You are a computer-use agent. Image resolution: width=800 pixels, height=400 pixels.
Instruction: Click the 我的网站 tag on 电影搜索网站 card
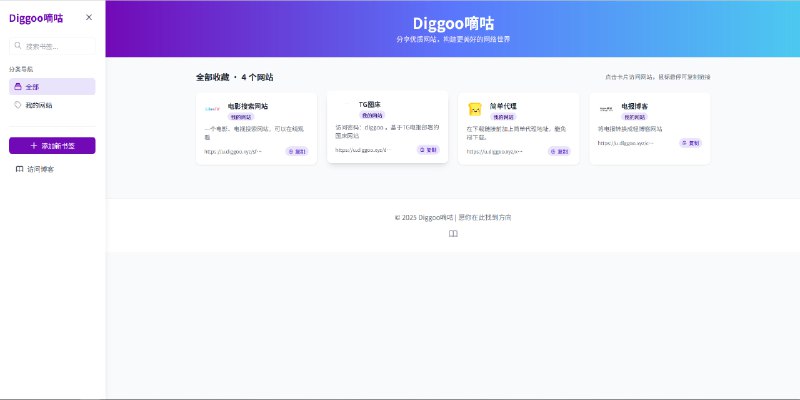click(x=241, y=117)
